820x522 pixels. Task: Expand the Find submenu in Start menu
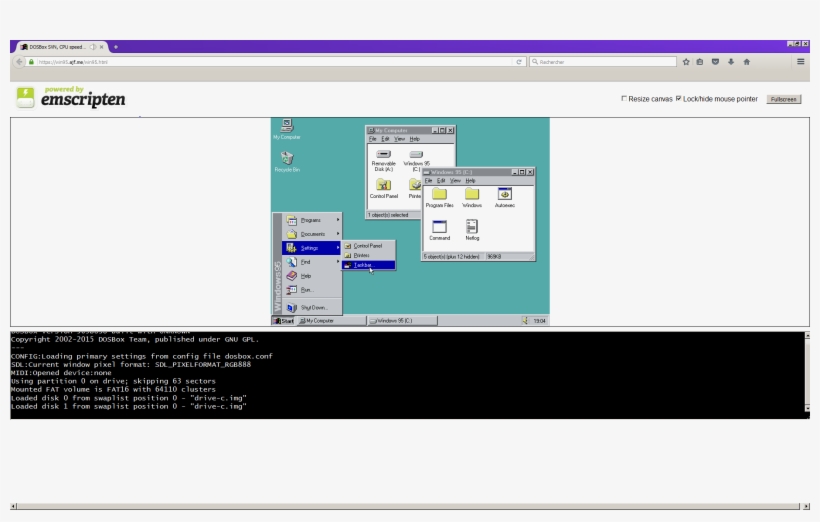(312, 262)
